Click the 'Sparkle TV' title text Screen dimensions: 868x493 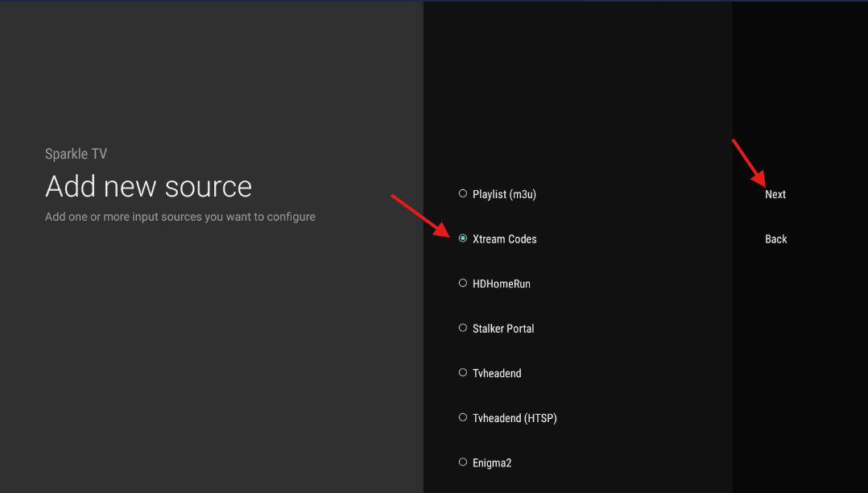pos(76,154)
